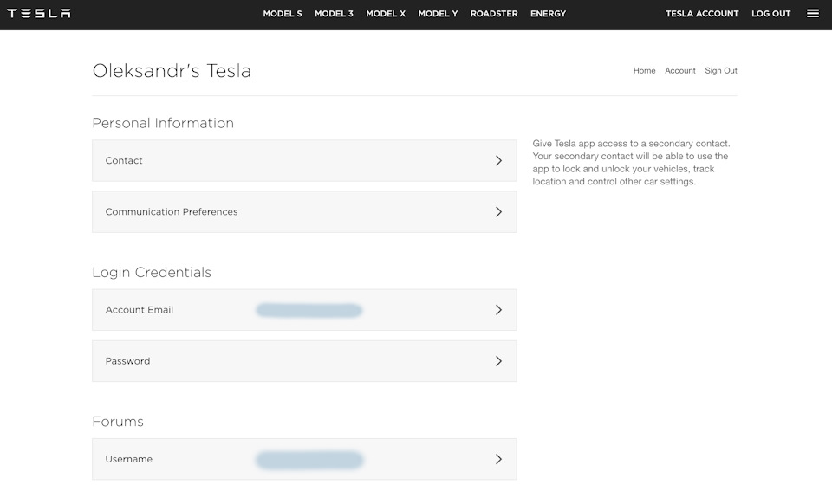Click the Account Email label
Screen dimensions: 832x504
(139, 310)
